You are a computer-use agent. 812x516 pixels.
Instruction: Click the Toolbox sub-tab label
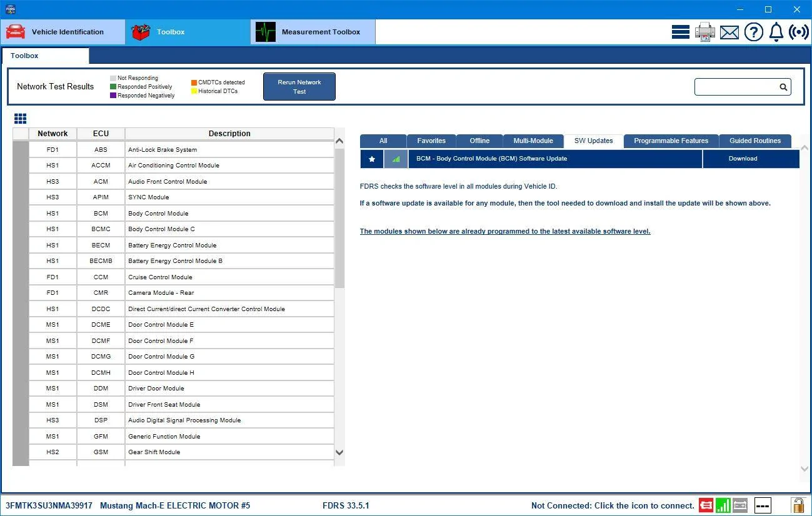click(x=24, y=56)
